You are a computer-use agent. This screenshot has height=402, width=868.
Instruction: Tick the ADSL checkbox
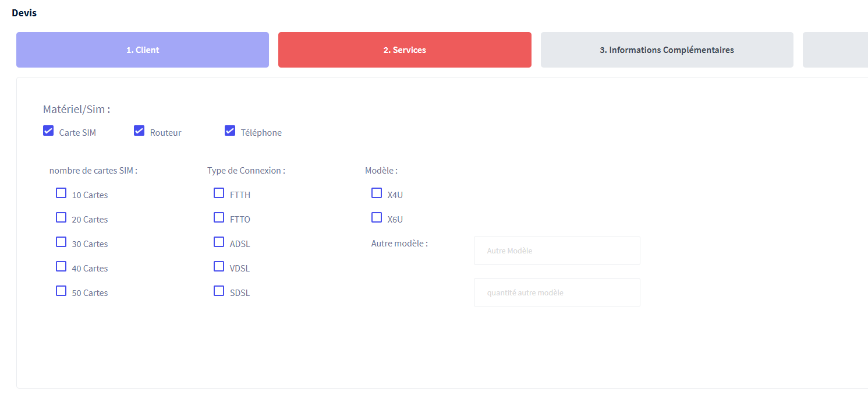(x=219, y=242)
